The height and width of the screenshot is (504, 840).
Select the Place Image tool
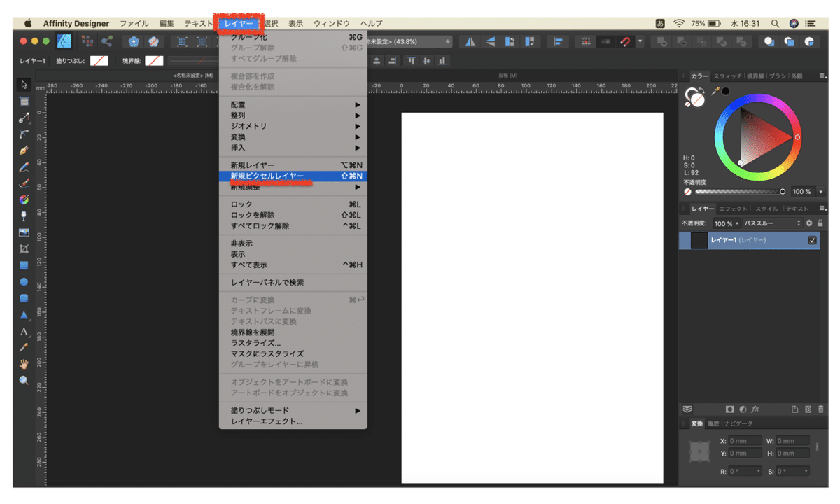[24, 232]
